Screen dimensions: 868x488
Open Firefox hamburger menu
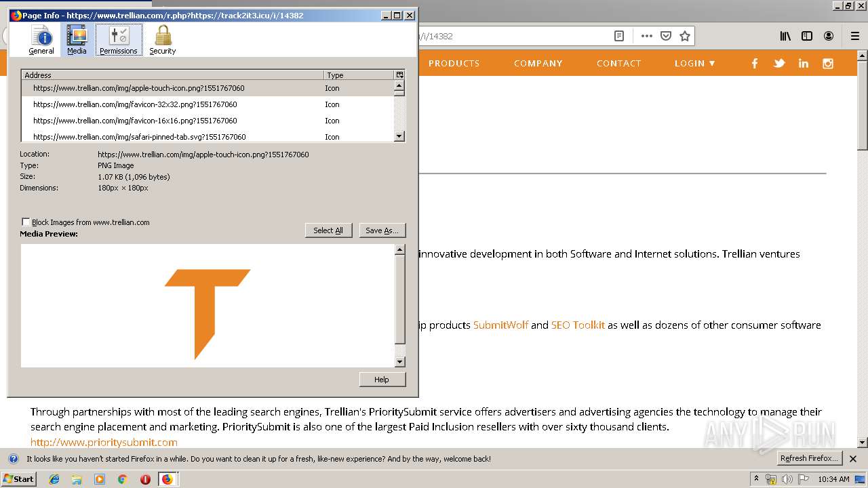(x=854, y=36)
